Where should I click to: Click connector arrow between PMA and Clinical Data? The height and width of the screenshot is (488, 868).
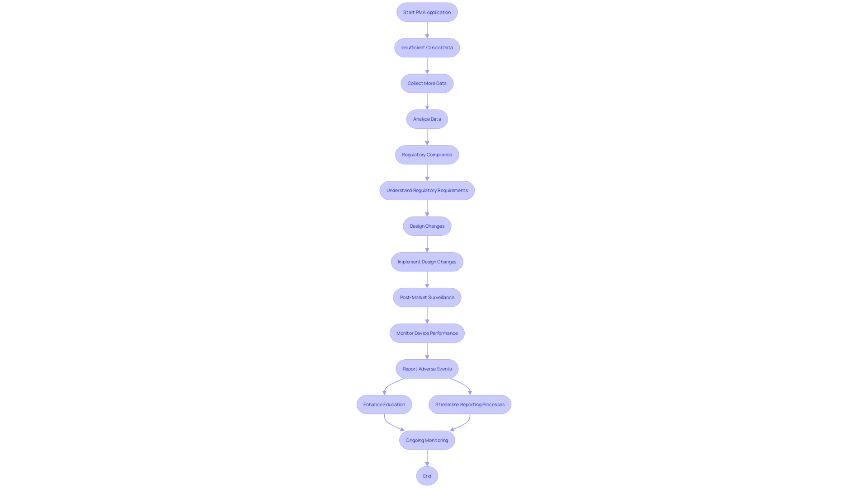click(427, 29)
